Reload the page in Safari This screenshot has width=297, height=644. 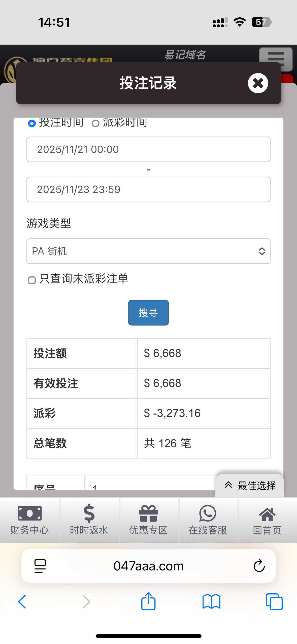259,566
